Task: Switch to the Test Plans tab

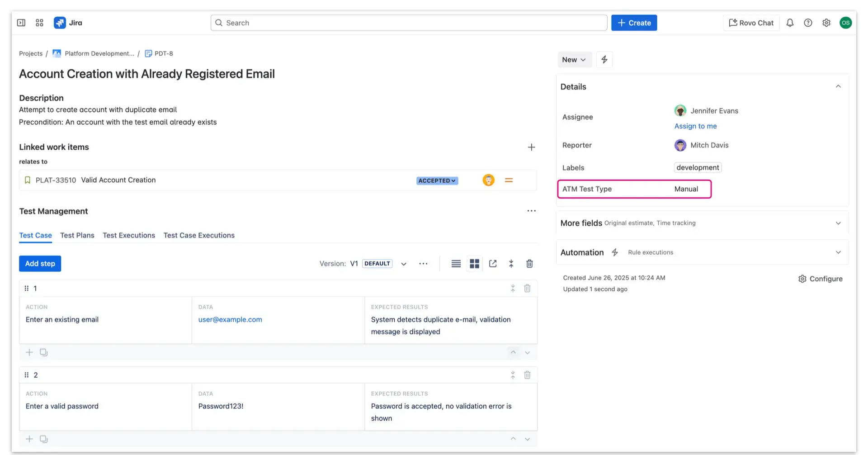Action: click(77, 235)
